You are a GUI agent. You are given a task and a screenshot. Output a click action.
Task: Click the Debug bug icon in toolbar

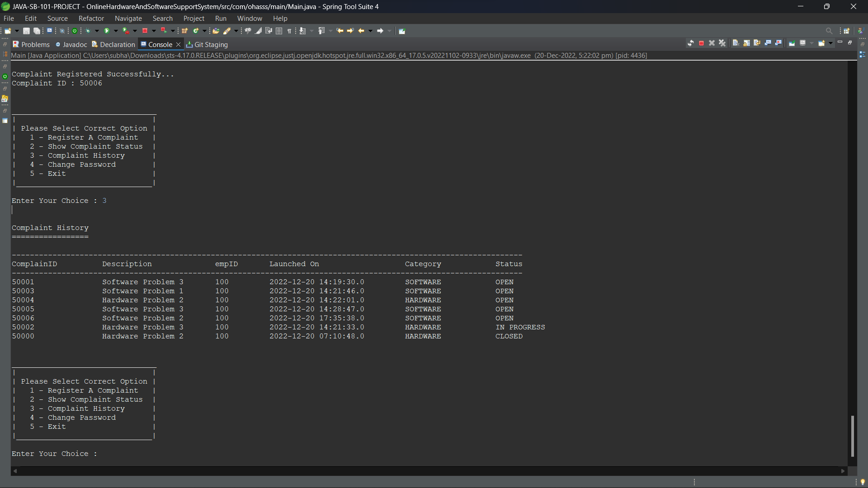88,31
